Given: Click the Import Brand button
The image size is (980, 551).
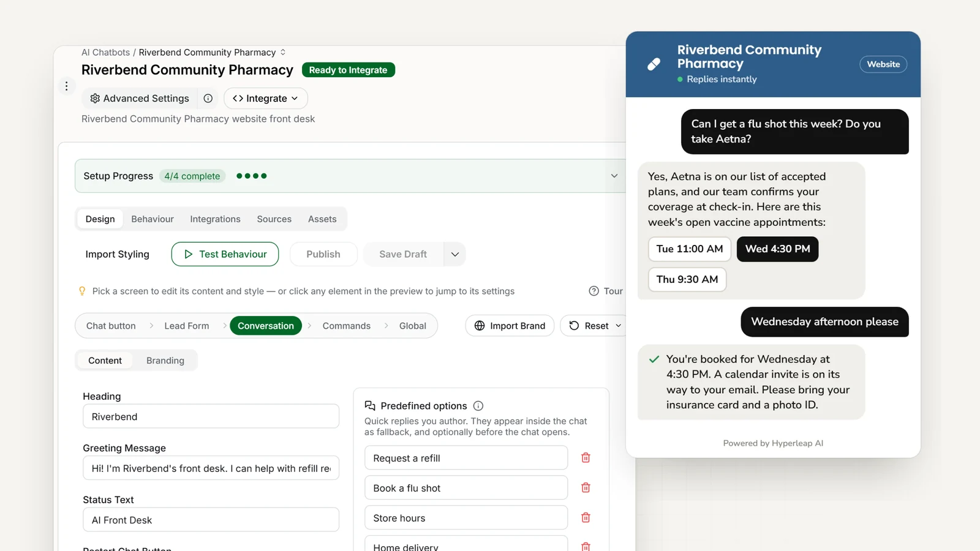Looking at the screenshot, I should [x=510, y=326].
